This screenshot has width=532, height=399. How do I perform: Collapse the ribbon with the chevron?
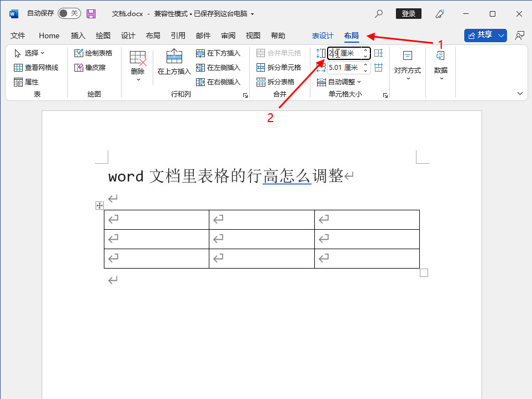click(520, 94)
